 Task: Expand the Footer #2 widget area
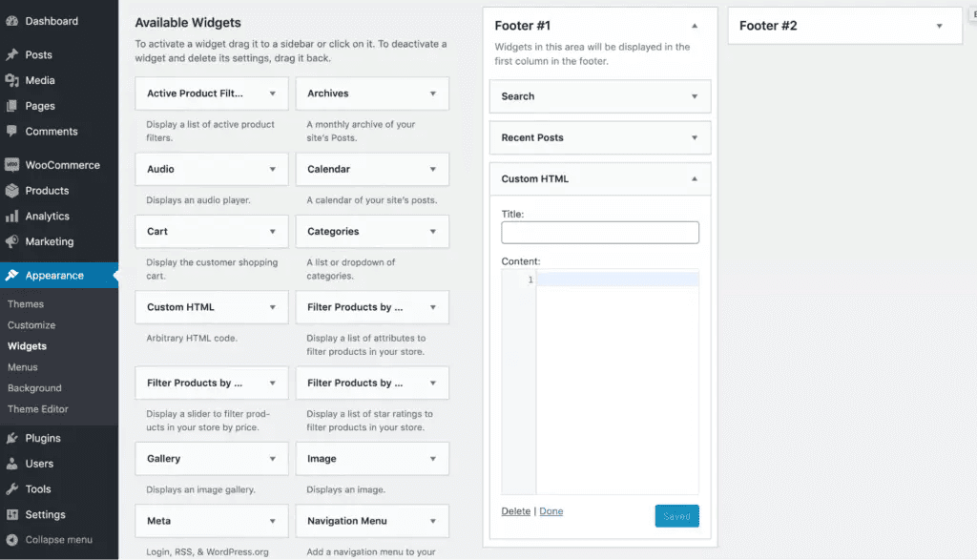tap(940, 26)
